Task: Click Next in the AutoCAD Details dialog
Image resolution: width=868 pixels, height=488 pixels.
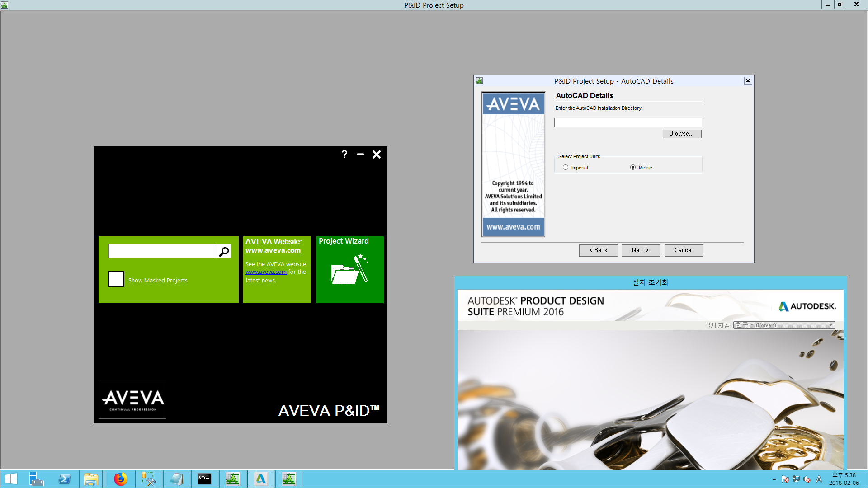Action: coord(641,250)
